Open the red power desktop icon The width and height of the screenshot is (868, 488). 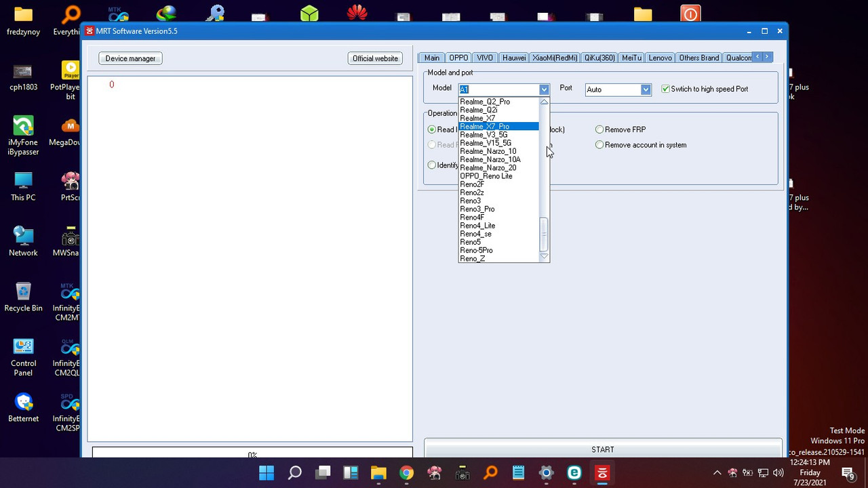tap(690, 14)
